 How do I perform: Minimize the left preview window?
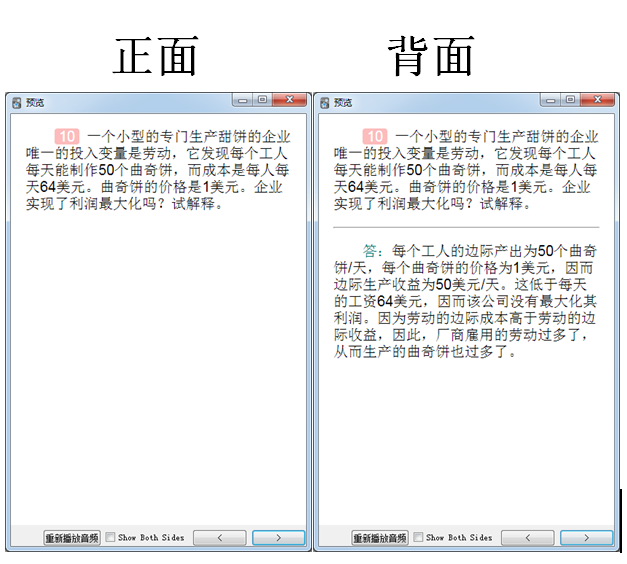click(x=242, y=100)
